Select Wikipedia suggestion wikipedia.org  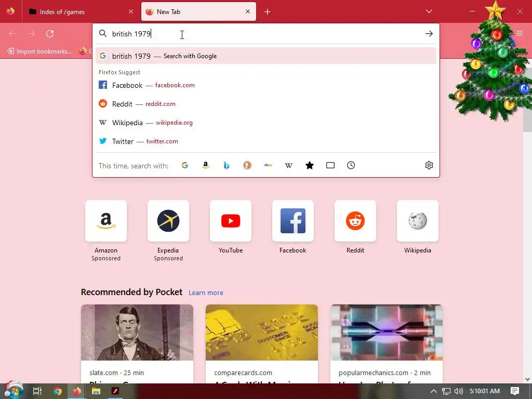[x=265, y=123]
